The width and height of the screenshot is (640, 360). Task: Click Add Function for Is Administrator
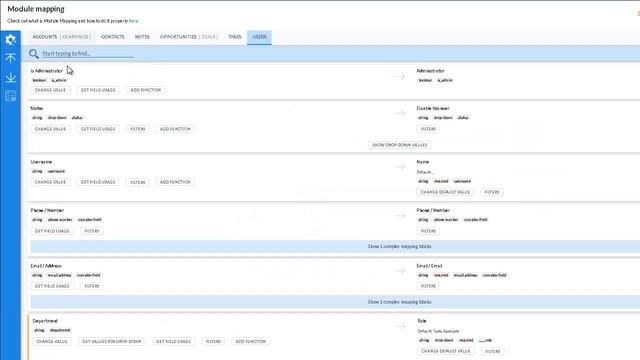146,90
